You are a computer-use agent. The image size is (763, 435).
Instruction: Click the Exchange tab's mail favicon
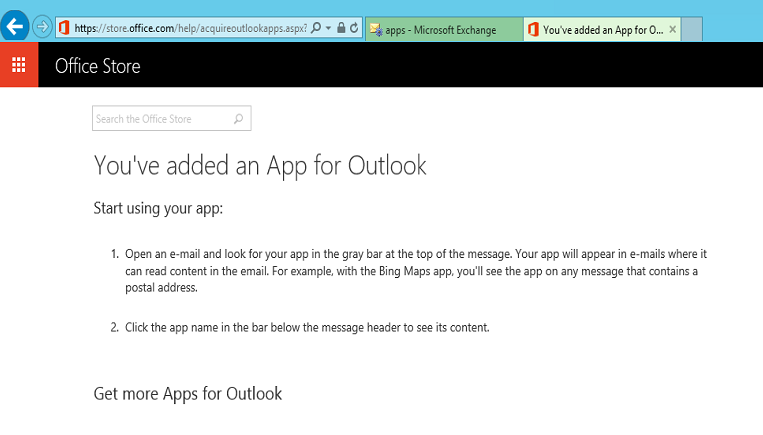point(376,30)
